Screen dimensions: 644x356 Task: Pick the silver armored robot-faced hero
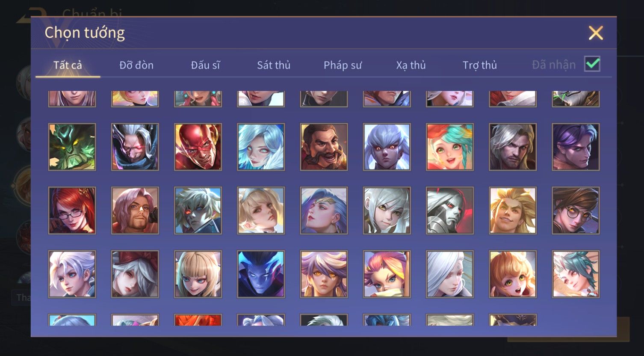coord(450,211)
